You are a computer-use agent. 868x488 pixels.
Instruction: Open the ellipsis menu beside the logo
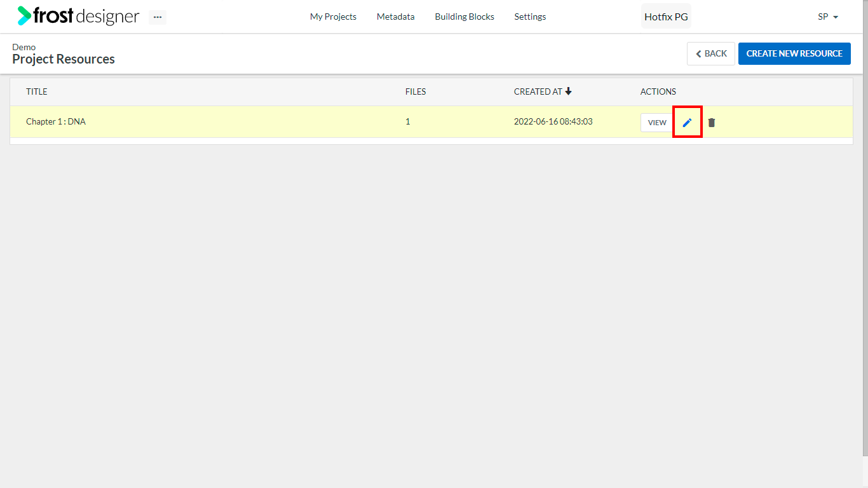158,17
